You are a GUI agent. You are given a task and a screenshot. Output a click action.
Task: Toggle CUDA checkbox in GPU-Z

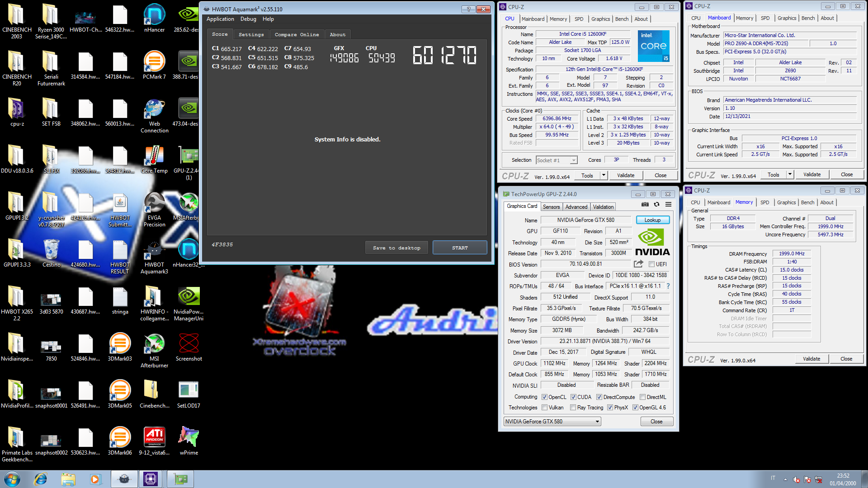click(x=573, y=397)
